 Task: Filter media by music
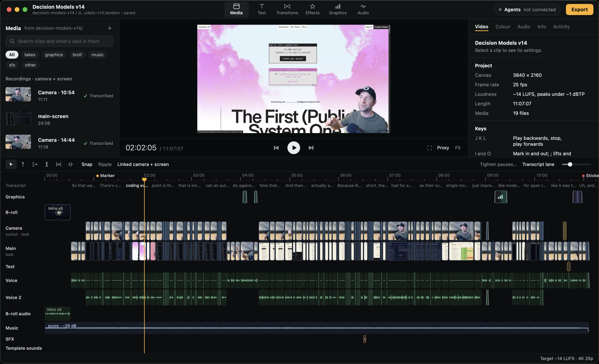tap(97, 55)
